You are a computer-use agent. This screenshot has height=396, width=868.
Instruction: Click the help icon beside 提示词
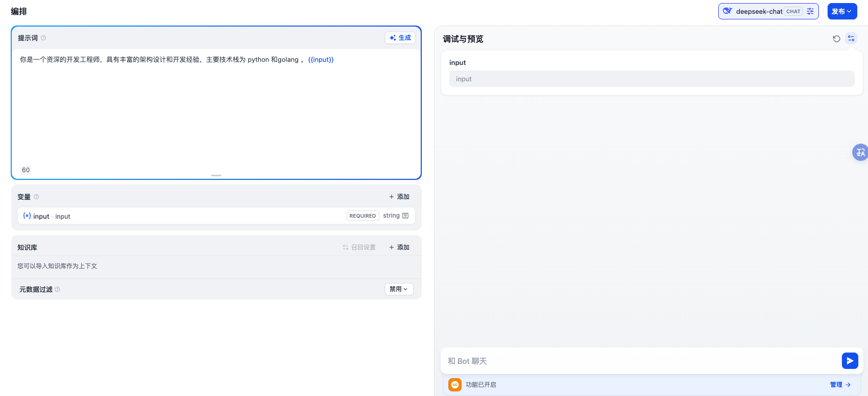click(43, 38)
